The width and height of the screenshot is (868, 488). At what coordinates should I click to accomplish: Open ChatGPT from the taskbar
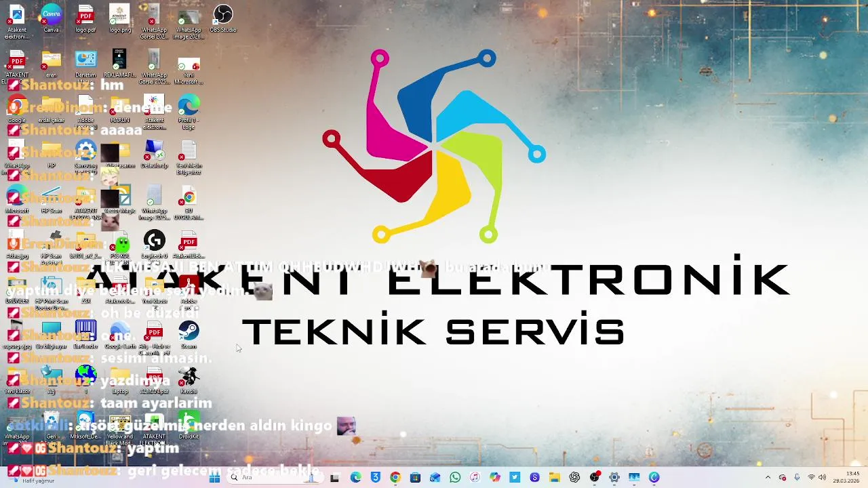point(574,478)
